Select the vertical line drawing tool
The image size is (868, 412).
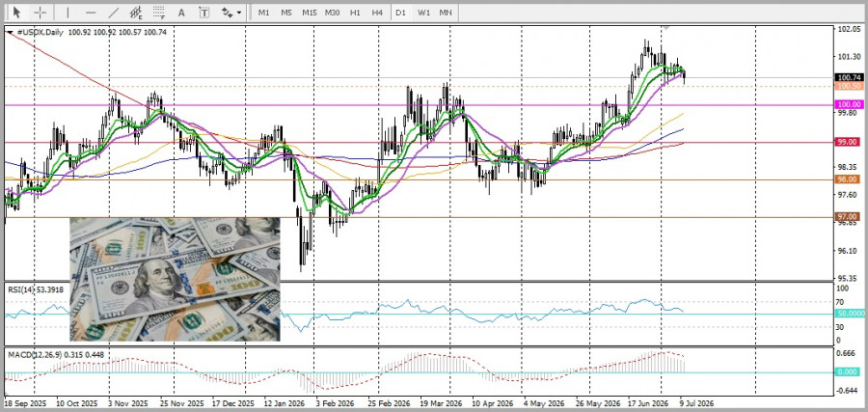(x=68, y=13)
